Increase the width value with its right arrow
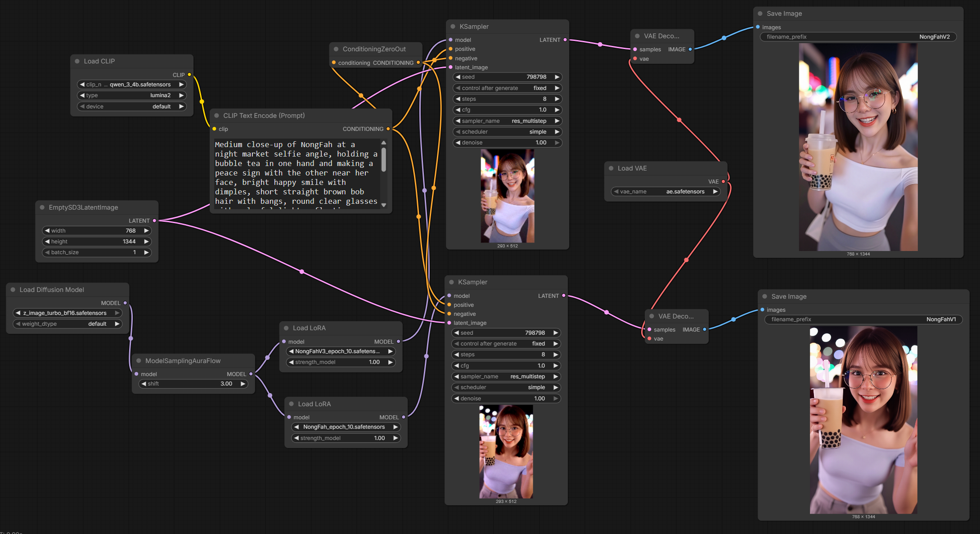 146,231
